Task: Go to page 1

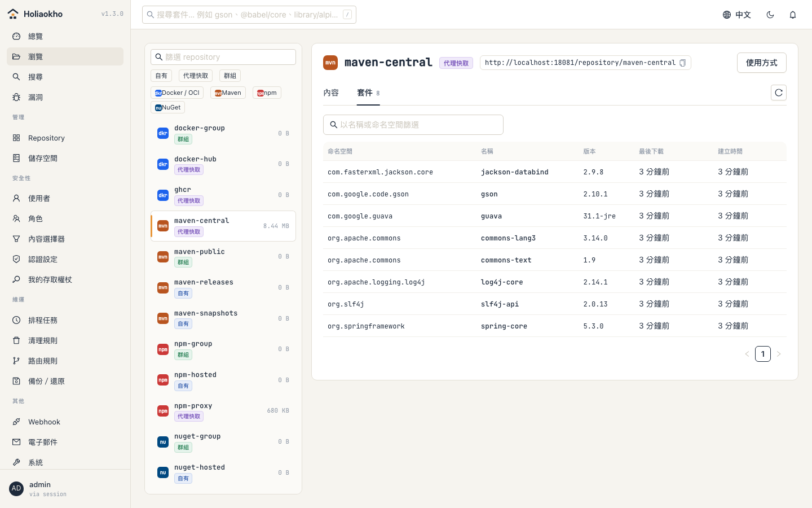Action: pyautogui.click(x=763, y=354)
